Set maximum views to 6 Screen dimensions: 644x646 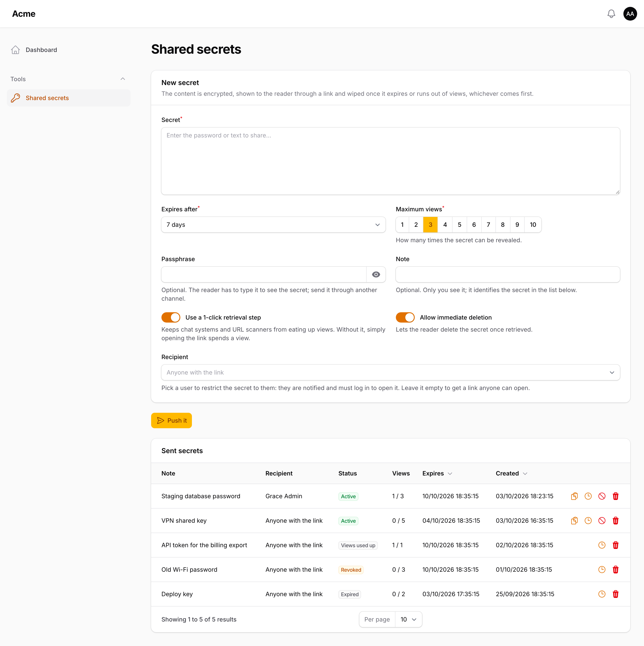pos(474,225)
